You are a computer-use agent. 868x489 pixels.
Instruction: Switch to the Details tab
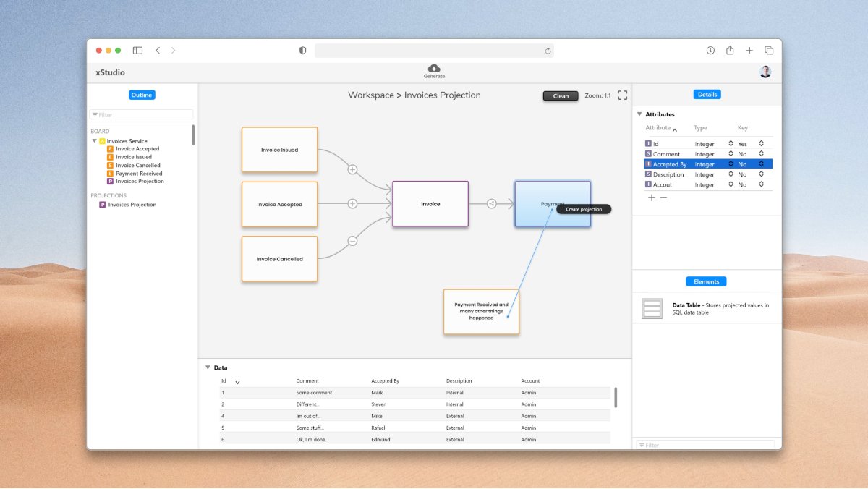(707, 94)
